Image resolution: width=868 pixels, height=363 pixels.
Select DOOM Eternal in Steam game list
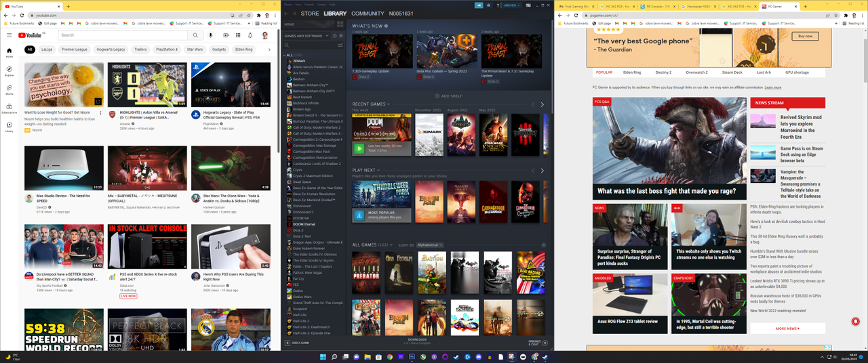(x=303, y=224)
